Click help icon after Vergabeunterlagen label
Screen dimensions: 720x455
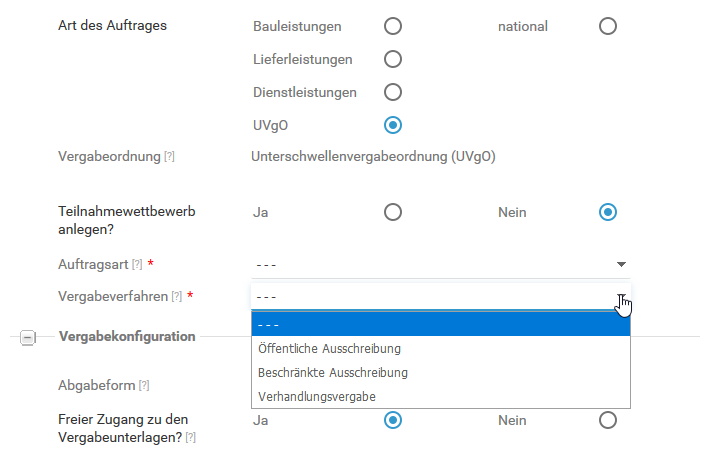[190, 438]
